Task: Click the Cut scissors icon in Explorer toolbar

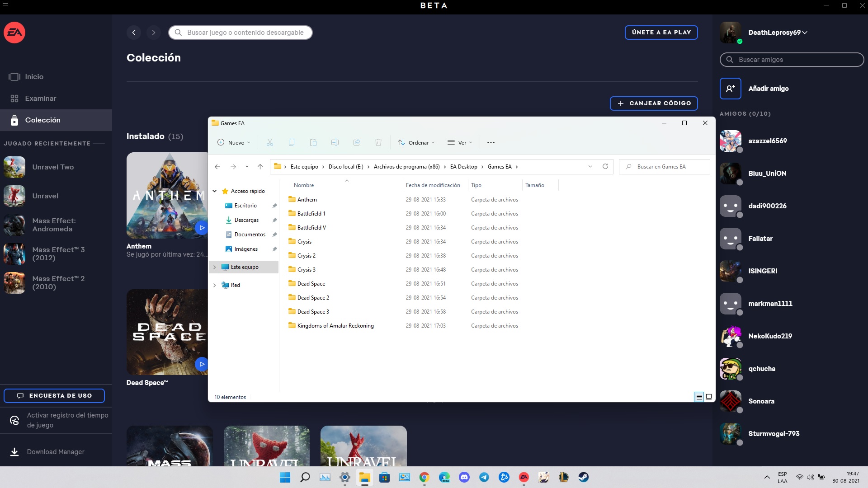Action: (x=270, y=143)
